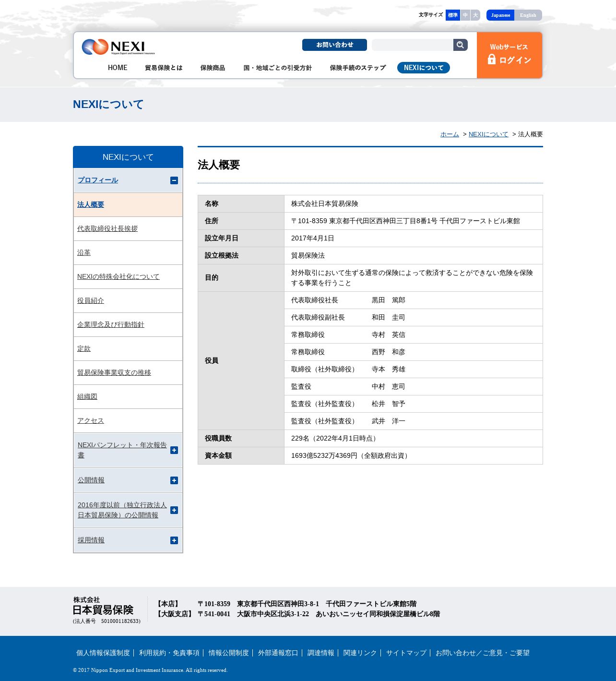Go to NEXIについて breadcrumb link
The height and width of the screenshot is (681, 616).
488,134
